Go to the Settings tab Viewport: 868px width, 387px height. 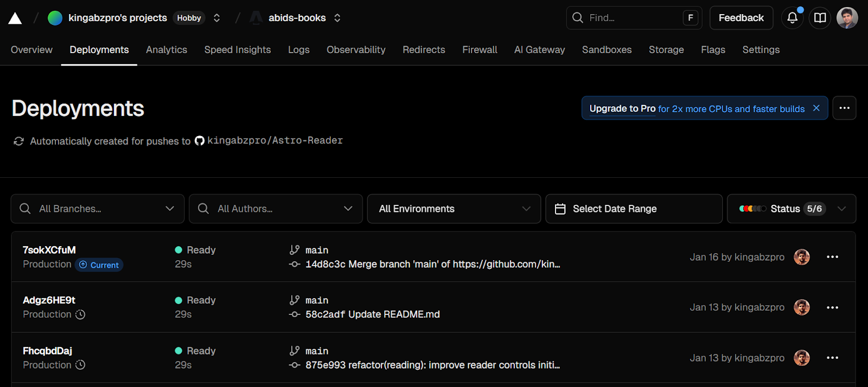[761, 50]
